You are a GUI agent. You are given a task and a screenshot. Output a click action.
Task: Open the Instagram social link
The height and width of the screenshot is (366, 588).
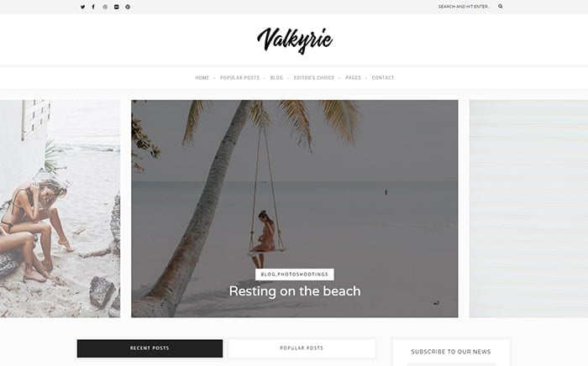(x=105, y=7)
